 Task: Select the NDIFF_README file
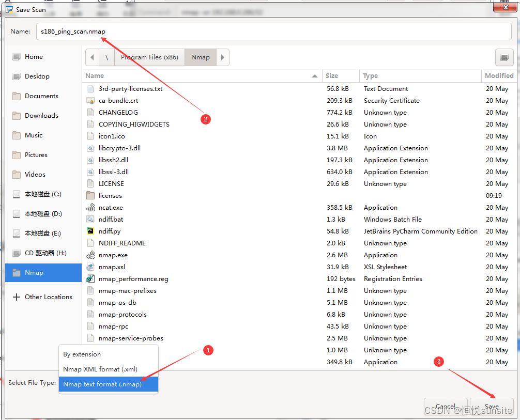pyautogui.click(x=122, y=243)
